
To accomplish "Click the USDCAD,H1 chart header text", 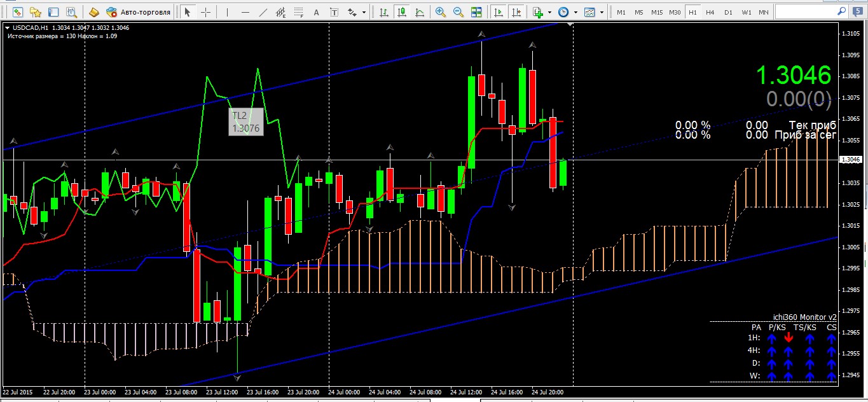I will point(30,27).
